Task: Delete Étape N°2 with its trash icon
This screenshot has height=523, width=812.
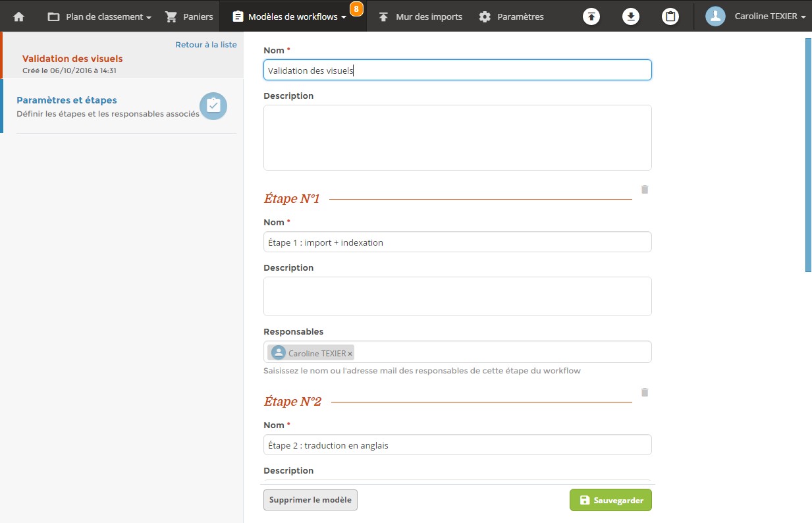Action: [x=644, y=393]
